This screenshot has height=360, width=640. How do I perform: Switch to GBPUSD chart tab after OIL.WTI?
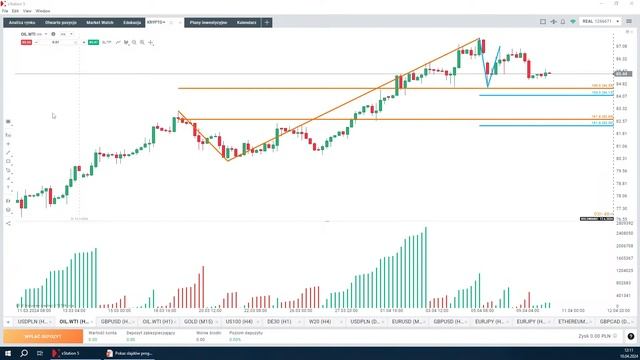point(116,322)
